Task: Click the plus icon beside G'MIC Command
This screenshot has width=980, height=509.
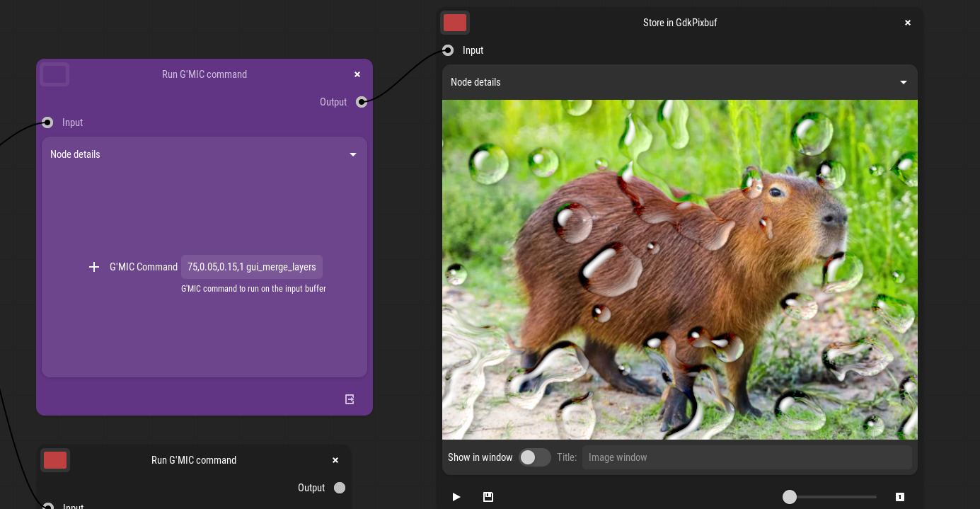Action: pos(94,267)
